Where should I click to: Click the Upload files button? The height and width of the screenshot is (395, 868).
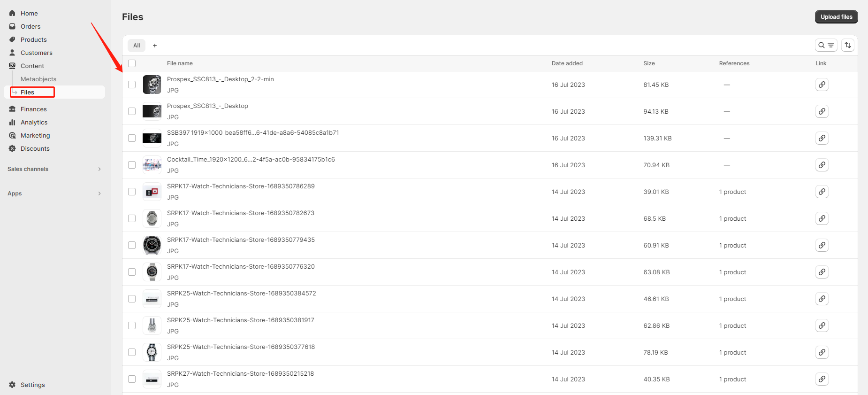(836, 17)
